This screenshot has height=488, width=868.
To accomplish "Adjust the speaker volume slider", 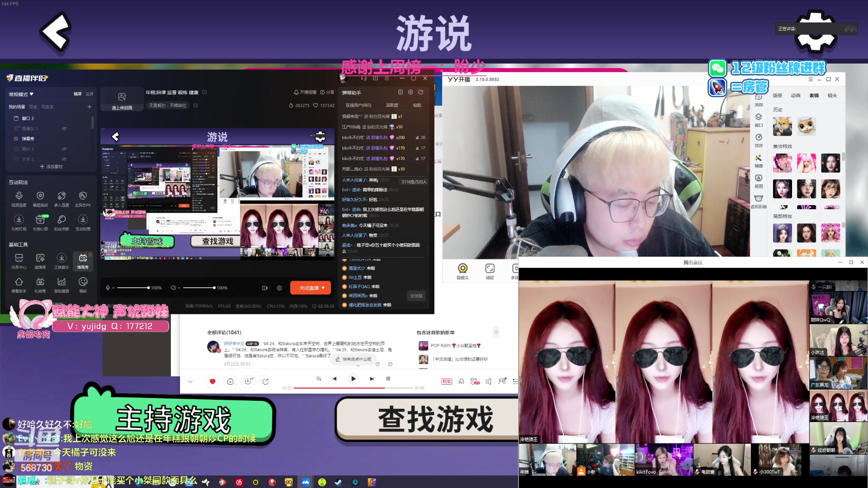I will 199,288.
